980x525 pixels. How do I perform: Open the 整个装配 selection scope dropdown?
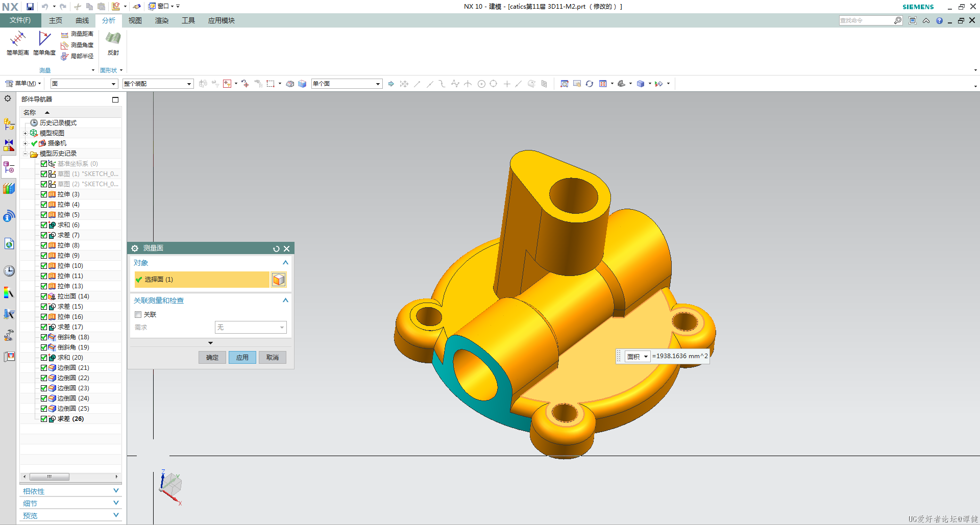click(158, 84)
